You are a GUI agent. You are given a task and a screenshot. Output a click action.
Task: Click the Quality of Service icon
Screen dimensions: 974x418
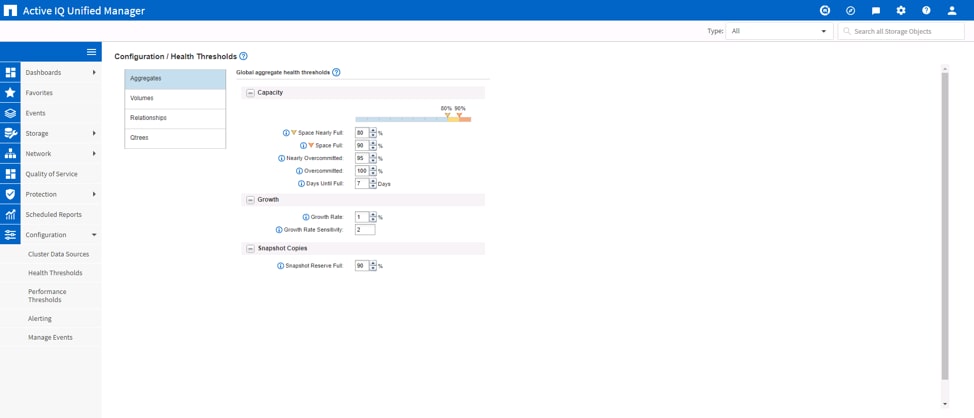pos(10,174)
